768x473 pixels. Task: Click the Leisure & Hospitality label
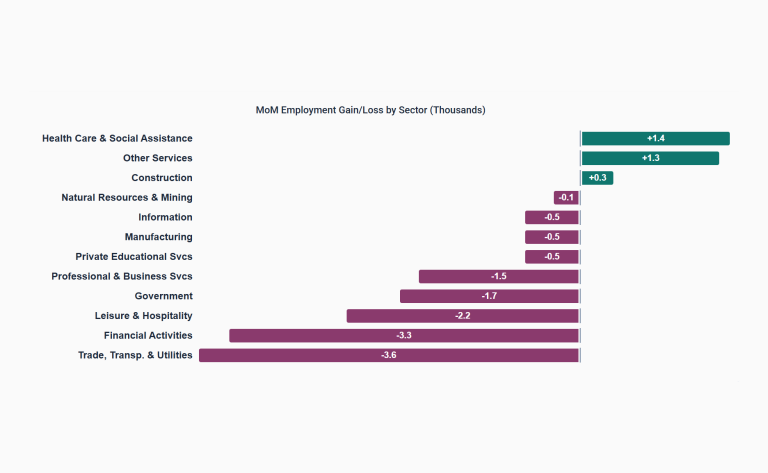(144, 316)
